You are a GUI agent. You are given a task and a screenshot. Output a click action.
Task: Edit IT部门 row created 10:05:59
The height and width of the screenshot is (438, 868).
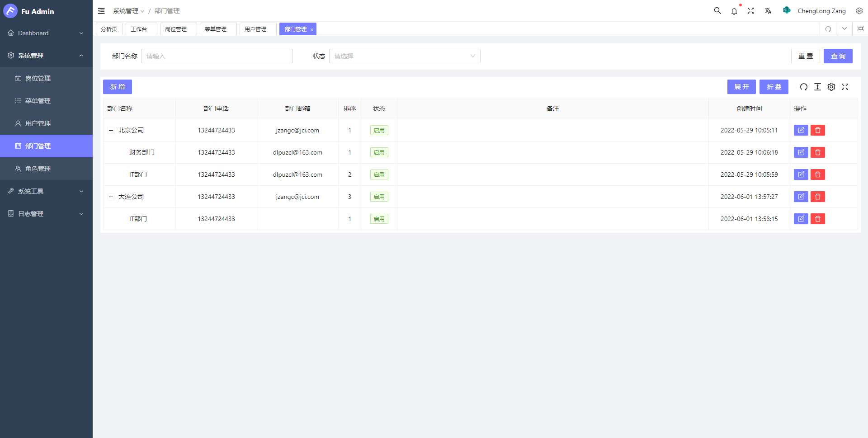coord(801,174)
